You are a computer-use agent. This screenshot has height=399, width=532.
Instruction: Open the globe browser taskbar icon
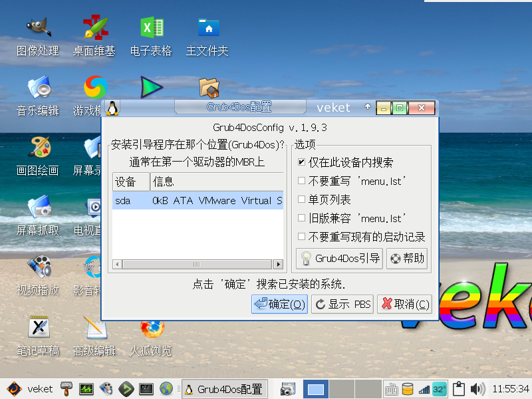pyautogui.click(x=166, y=389)
